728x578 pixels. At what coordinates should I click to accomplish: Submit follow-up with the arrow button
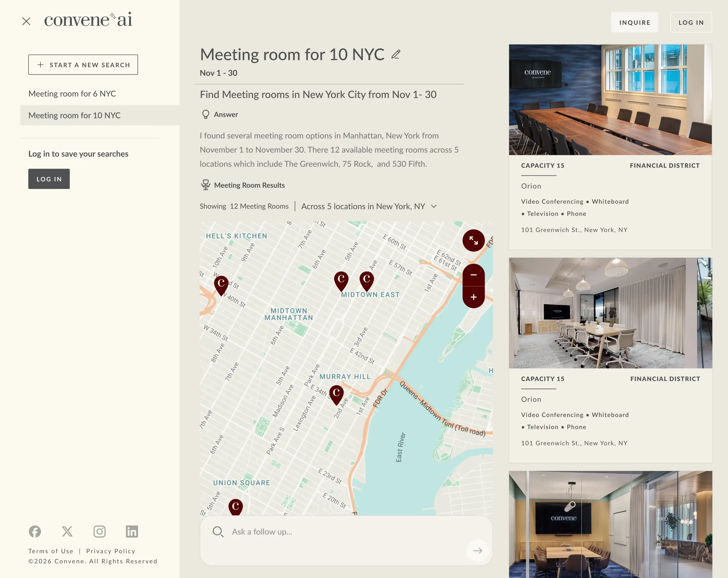point(477,551)
